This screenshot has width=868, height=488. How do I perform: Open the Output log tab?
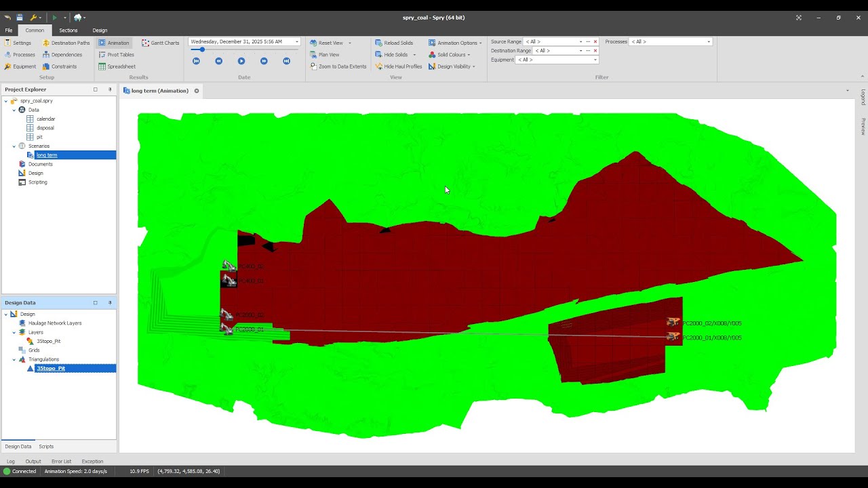[33, 462]
